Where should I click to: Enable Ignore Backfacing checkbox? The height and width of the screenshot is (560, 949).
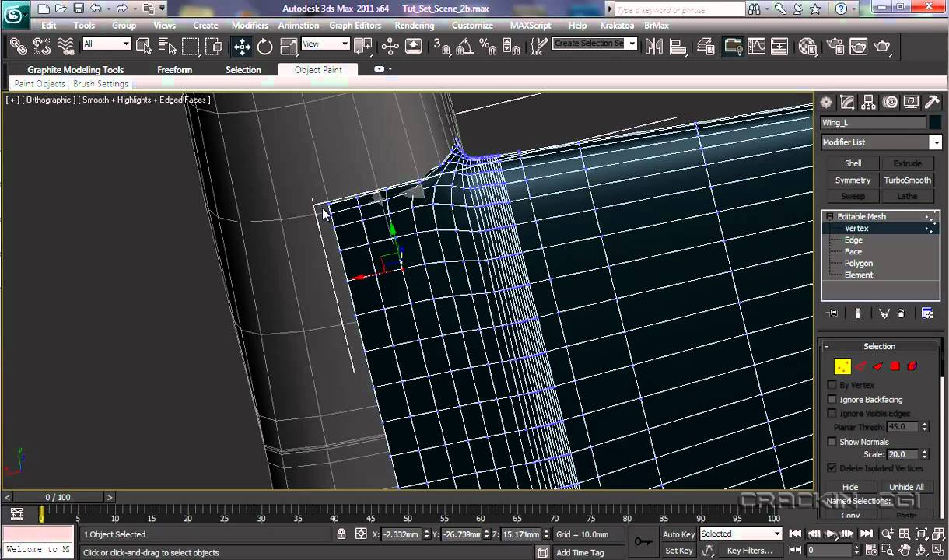click(x=832, y=399)
